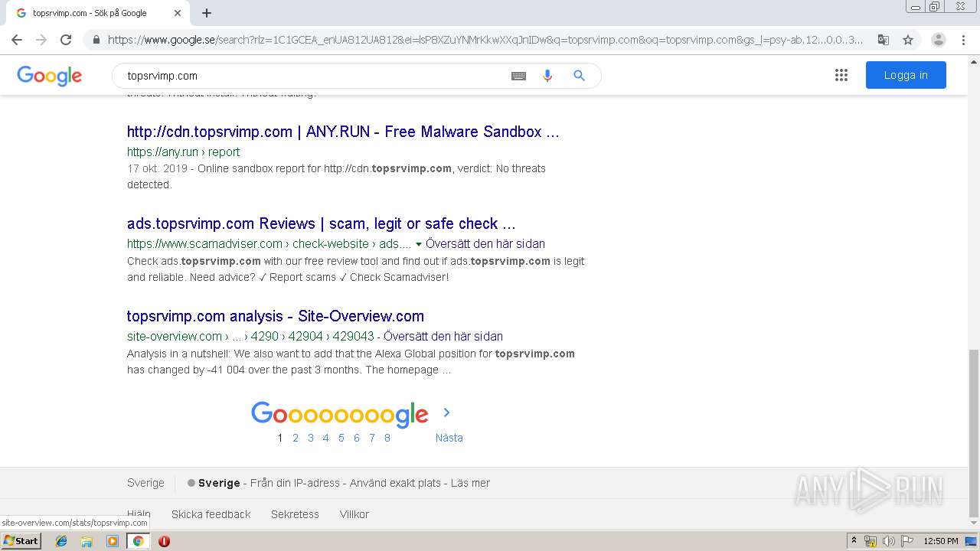Click the browser address bar URL
The height and width of the screenshot is (551, 980).
point(485,40)
